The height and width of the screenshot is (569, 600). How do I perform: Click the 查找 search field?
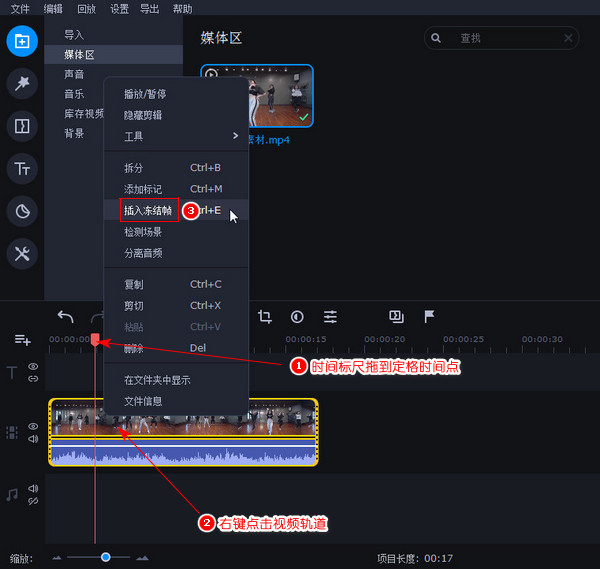click(501, 38)
